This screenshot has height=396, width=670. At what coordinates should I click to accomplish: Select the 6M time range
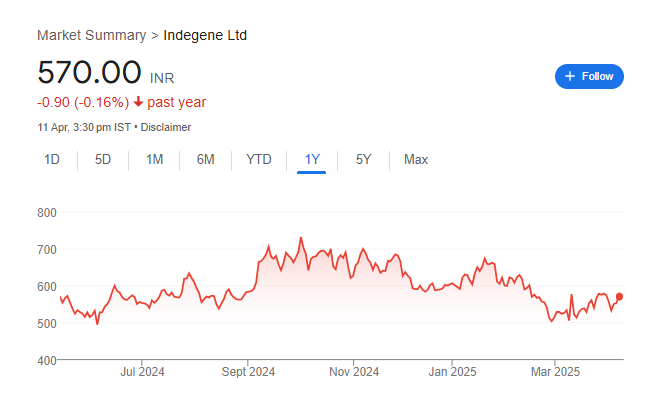pyautogui.click(x=205, y=160)
